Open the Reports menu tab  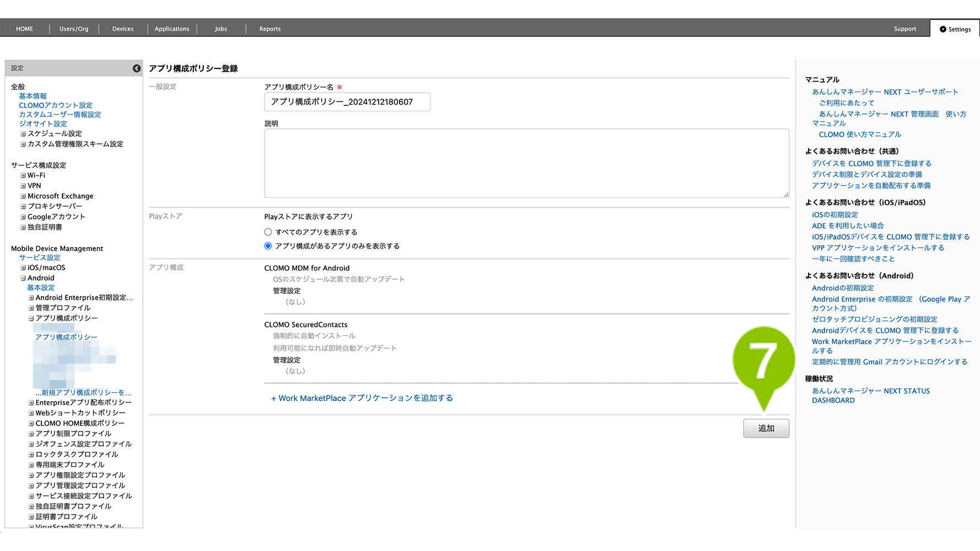coord(270,29)
